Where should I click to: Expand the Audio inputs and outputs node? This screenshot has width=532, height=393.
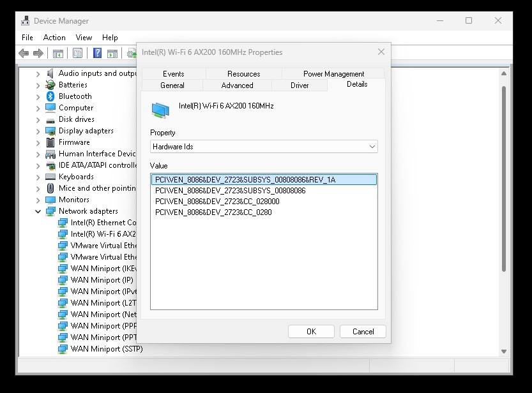[x=38, y=74]
